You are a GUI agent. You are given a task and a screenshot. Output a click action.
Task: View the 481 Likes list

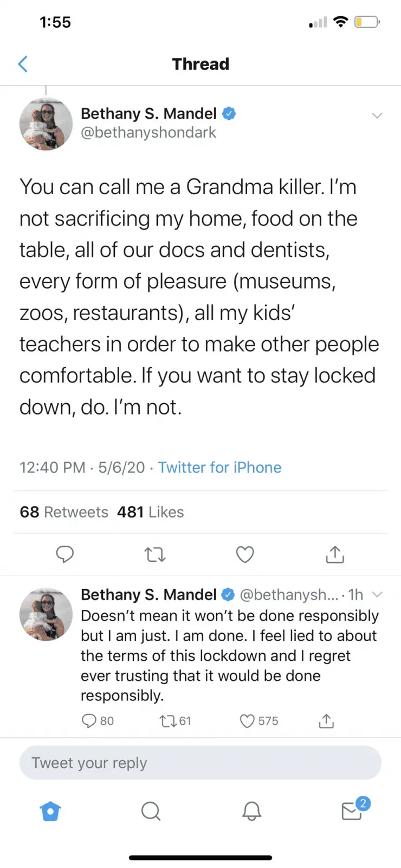point(151,512)
